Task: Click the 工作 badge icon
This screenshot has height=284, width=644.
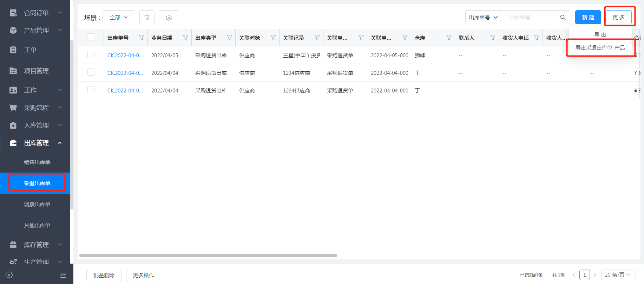Action: point(13,90)
